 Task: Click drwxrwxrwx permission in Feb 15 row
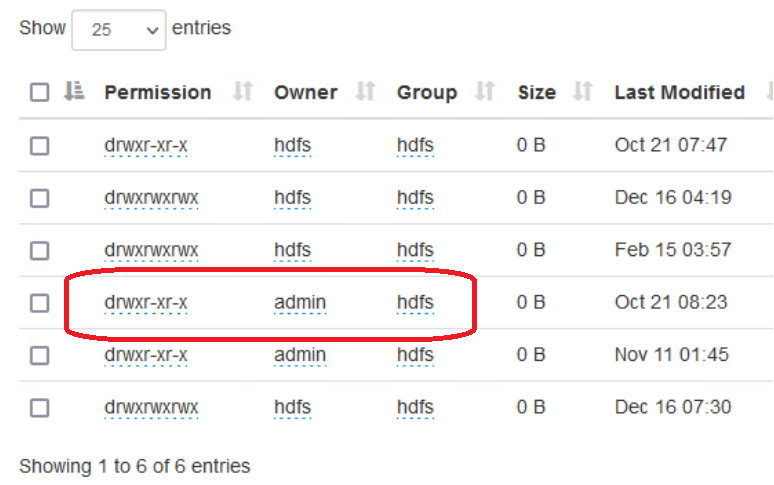point(151,250)
